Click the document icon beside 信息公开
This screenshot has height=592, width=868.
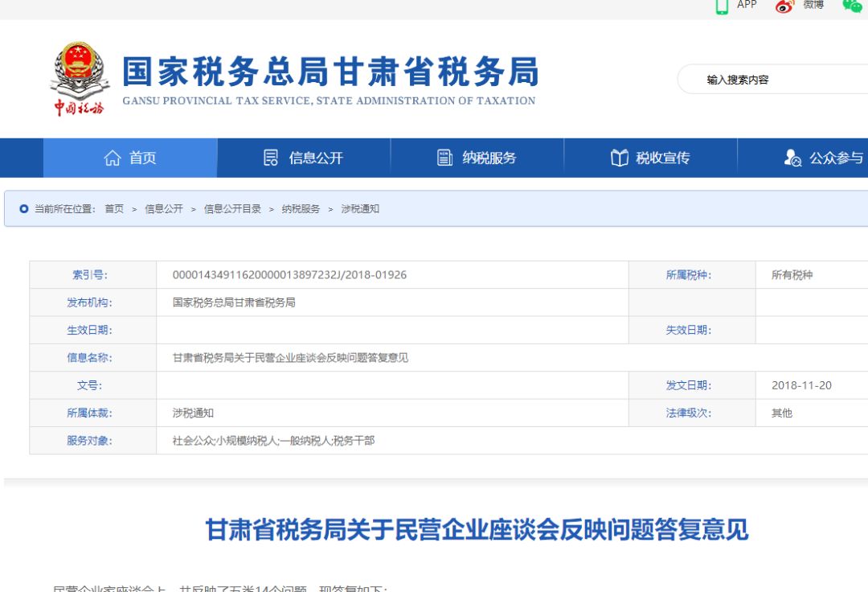pyautogui.click(x=271, y=158)
